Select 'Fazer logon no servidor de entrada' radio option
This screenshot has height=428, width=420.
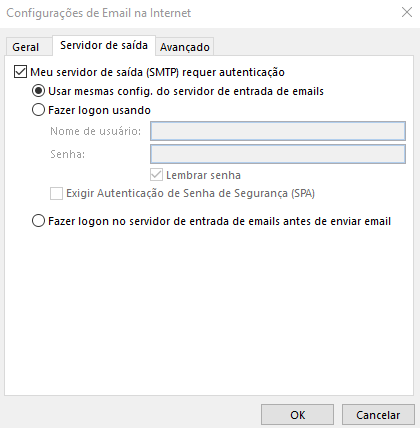(x=38, y=221)
